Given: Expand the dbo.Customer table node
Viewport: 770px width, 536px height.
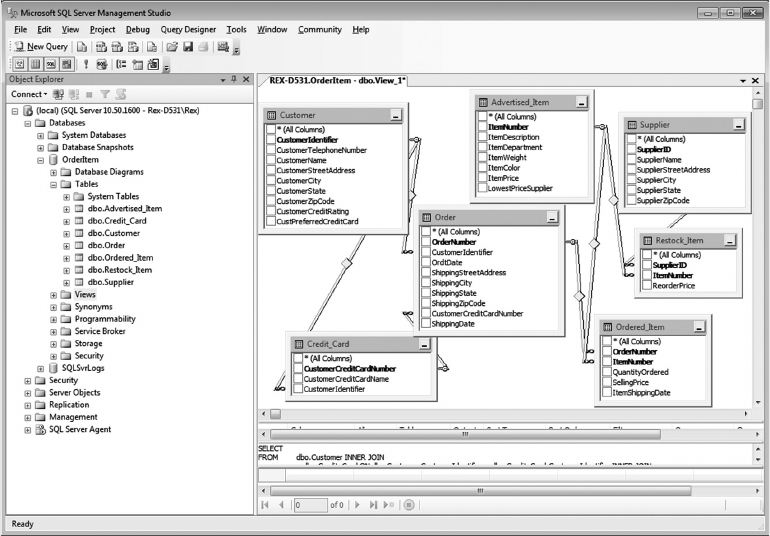Looking at the screenshot, I should pyautogui.click(x=66, y=234).
